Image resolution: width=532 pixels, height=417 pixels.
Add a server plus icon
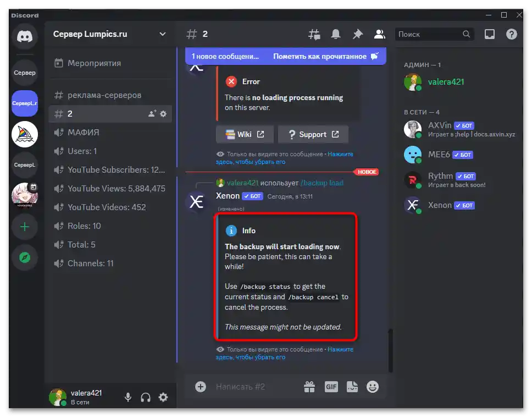click(24, 227)
